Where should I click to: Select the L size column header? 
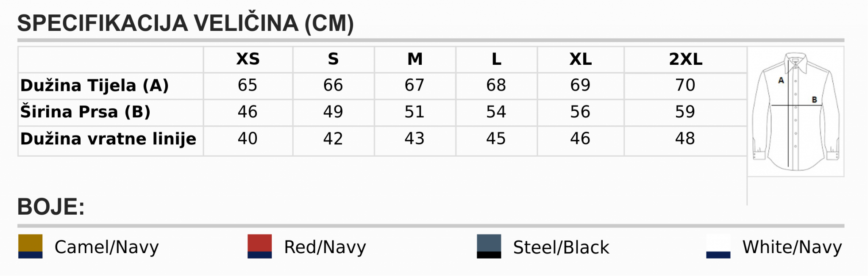(496, 59)
